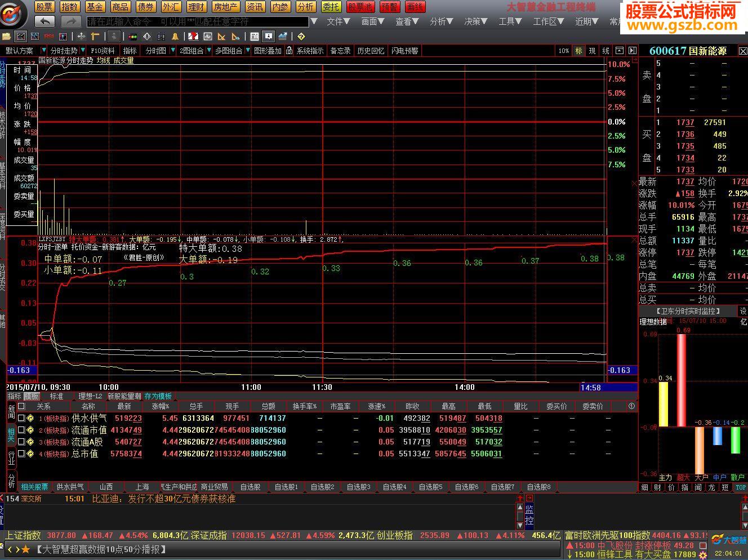Click the red RSI indicator icon
The width and height of the screenshot is (748, 560).
click(x=49, y=37)
